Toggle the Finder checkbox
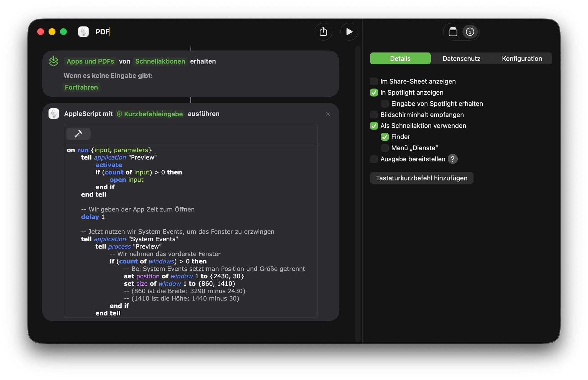588x380 pixels. (x=385, y=137)
